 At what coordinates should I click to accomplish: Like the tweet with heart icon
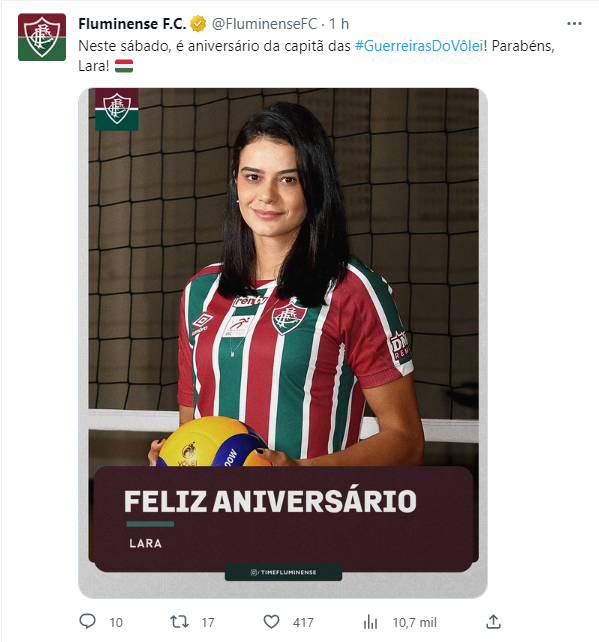click(x=271, y=622)
